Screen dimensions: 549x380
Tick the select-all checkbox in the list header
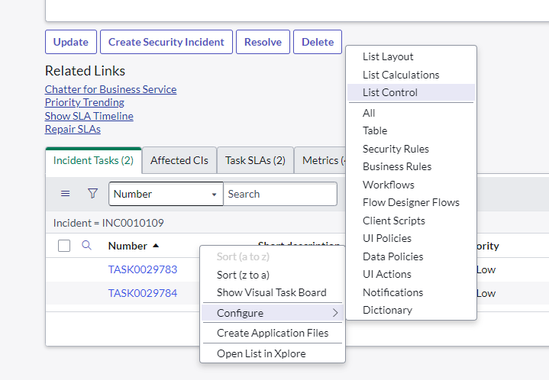(x=64, y=246)
